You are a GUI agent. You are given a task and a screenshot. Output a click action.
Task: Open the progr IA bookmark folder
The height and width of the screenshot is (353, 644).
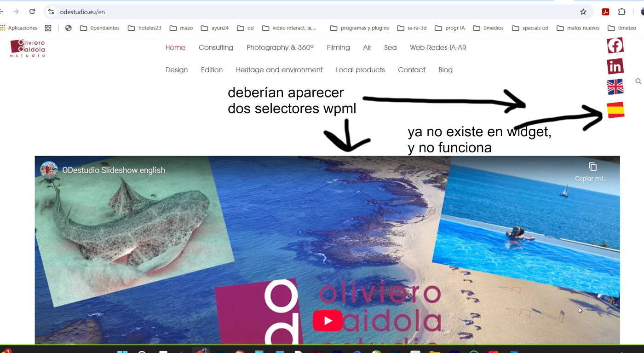(x=450, y=28)
